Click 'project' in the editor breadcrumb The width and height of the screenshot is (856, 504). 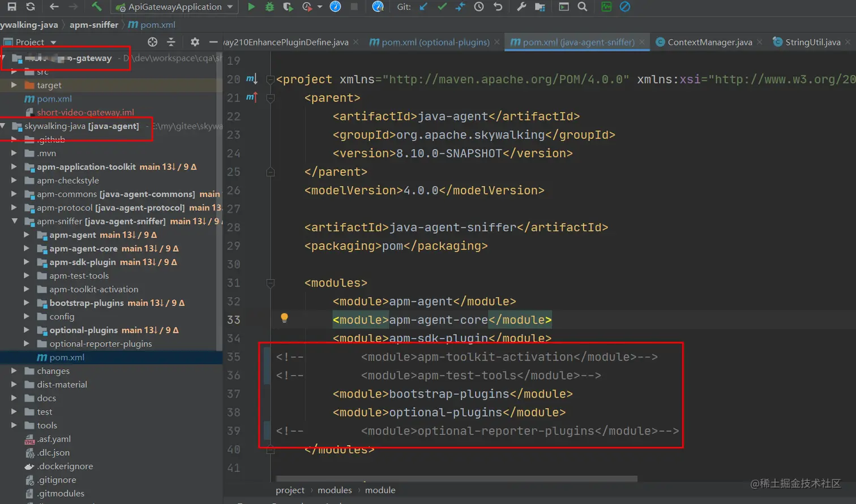point(290,490)
